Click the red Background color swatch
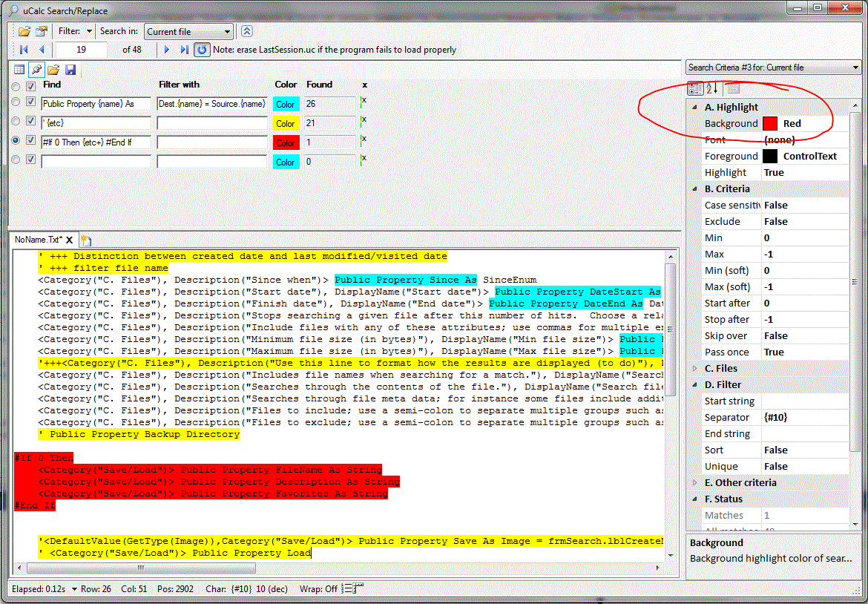 771,124
